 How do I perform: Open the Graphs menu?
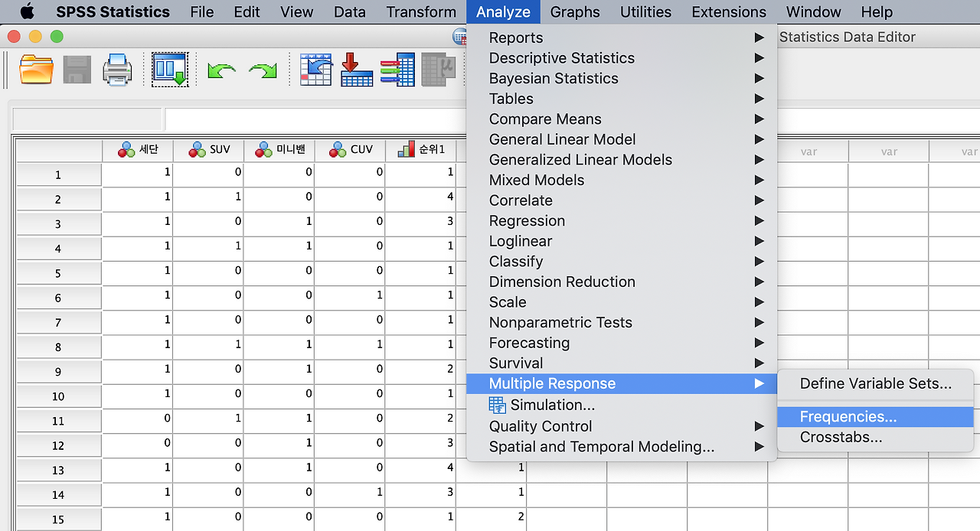[575, 11]
